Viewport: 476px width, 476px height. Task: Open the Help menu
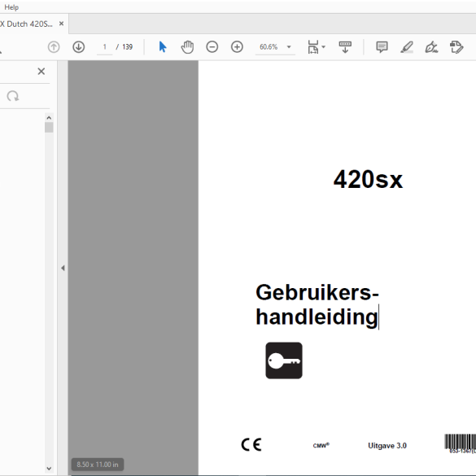(x=11, y=7)
